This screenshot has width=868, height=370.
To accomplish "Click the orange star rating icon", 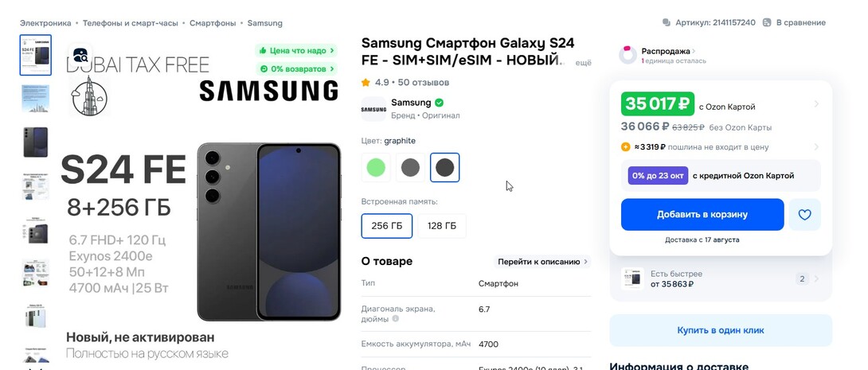I will (x=366, y=83).
